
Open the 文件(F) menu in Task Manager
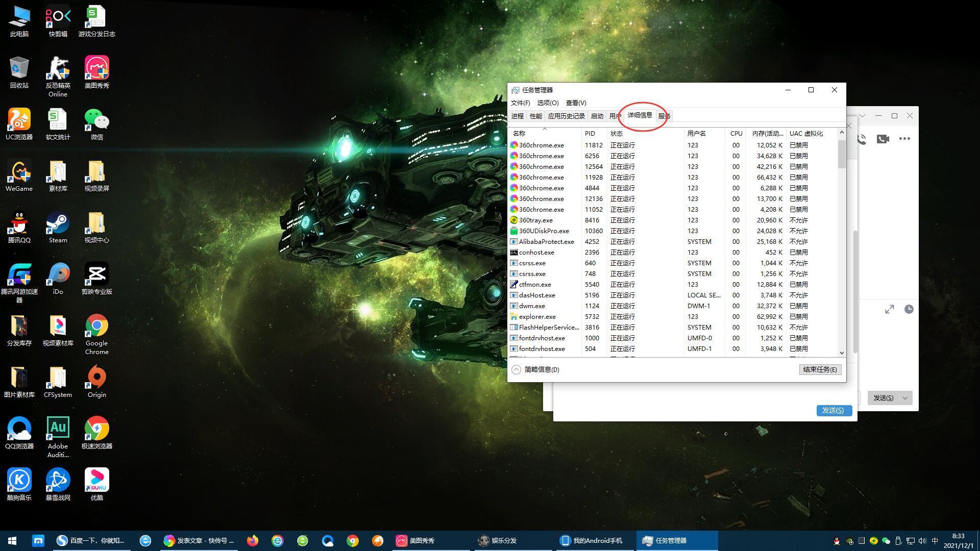tap(520, 103)
